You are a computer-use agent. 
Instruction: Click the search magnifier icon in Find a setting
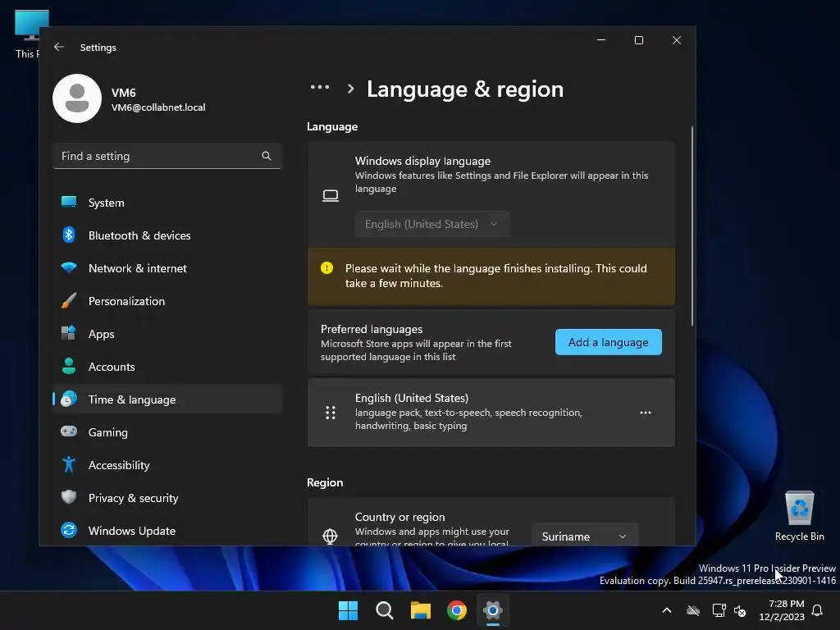[267, 156]
